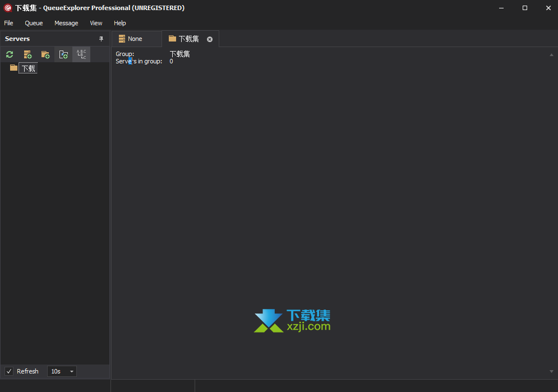
Task: Click the add server group folder icon
Action: (45, 54)
